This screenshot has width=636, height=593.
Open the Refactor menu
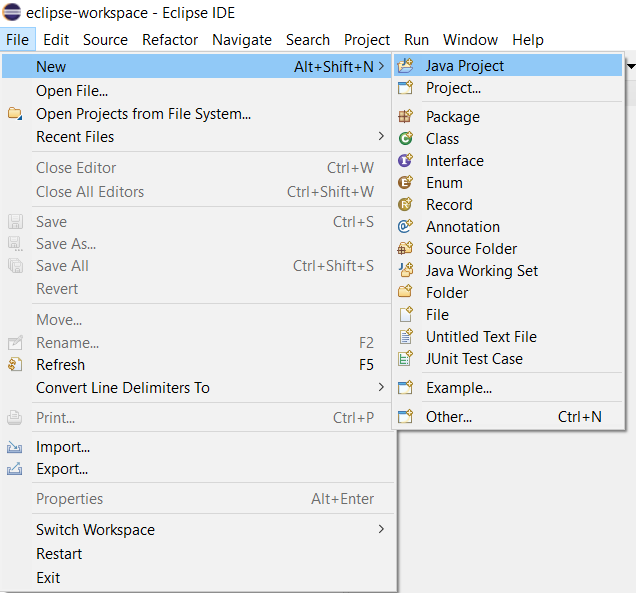point(170,40)
